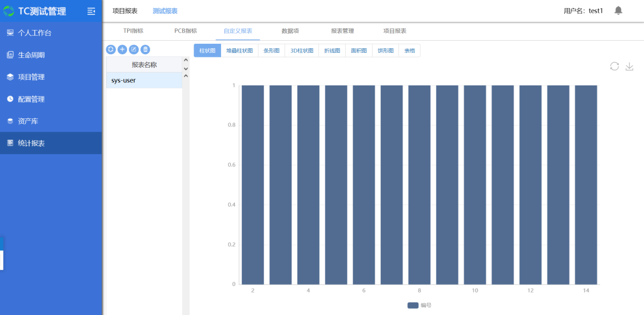Switch chart type to 折线图
Viewport: 644px width, 315px height.
coord(332,51)
